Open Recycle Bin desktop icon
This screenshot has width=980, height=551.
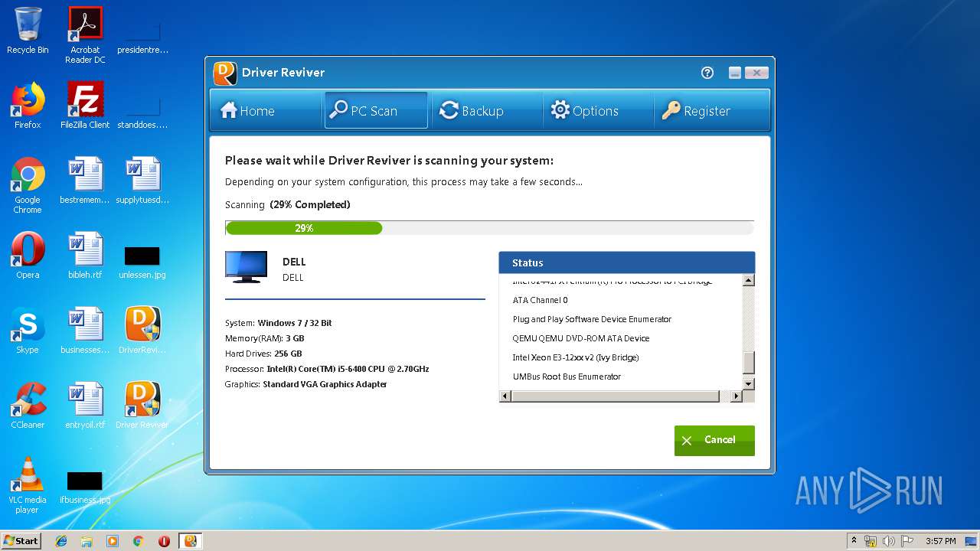coord(28,31)
